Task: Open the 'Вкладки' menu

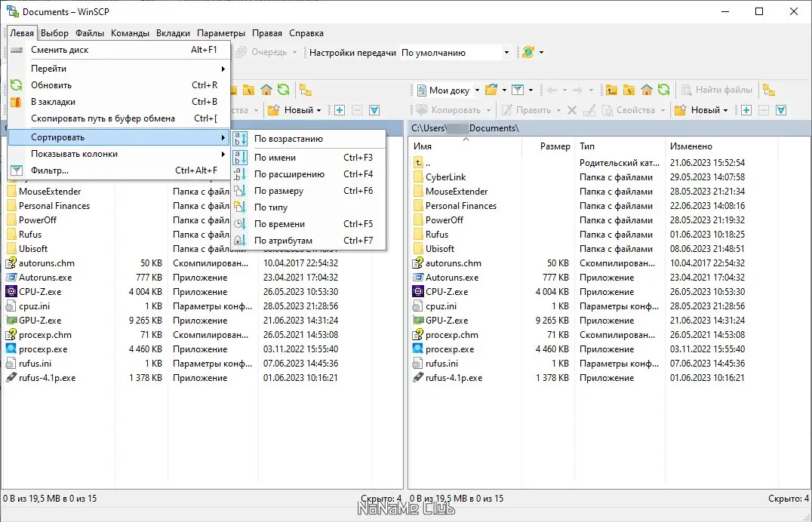Action: pyautogui.click(x=173, y=33)
